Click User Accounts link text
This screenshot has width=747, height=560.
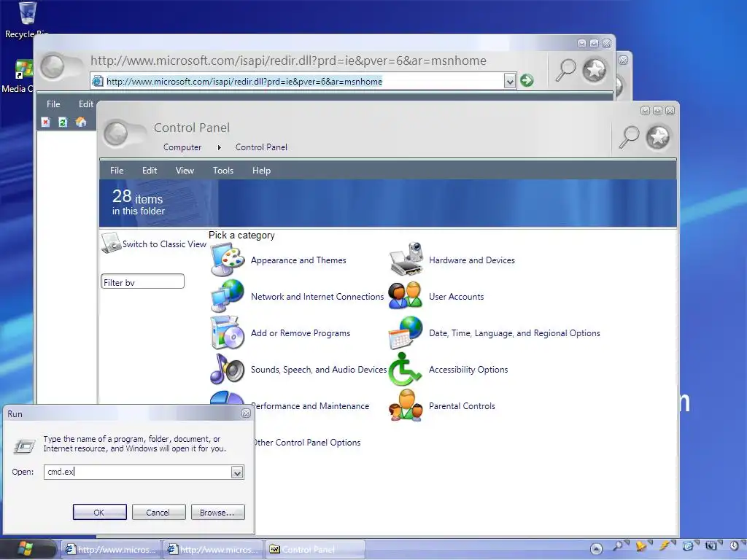tap(457, 297)
